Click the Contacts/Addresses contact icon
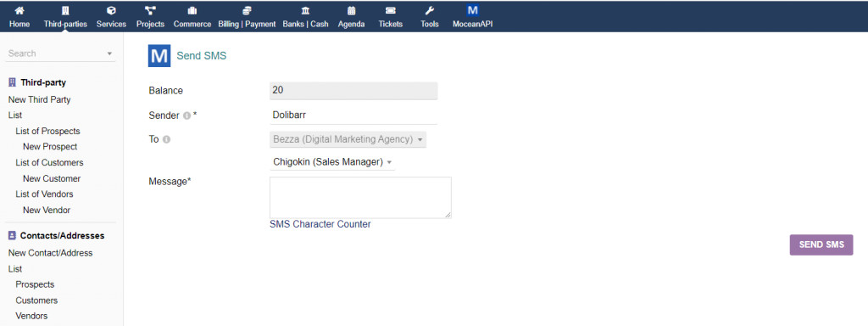868x326 pixels. pos(12,236)
